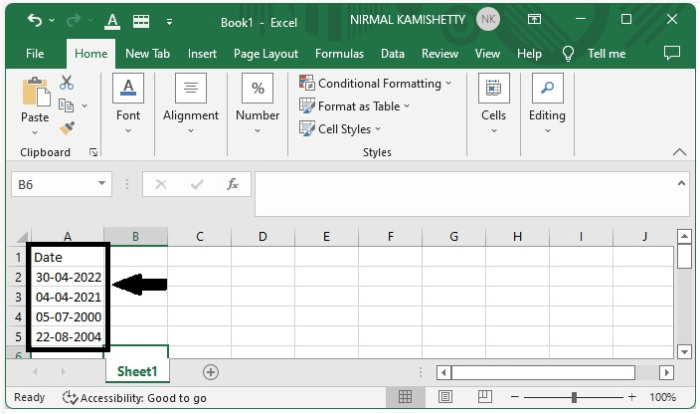This screenshot has width=700, height=414.
Task: Click Conditional Formatting
Action: [375, 84]
